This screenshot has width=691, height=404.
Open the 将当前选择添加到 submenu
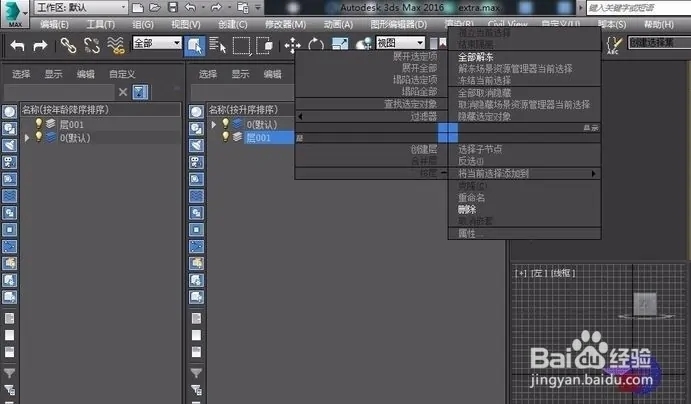click(x=524, y=174)
